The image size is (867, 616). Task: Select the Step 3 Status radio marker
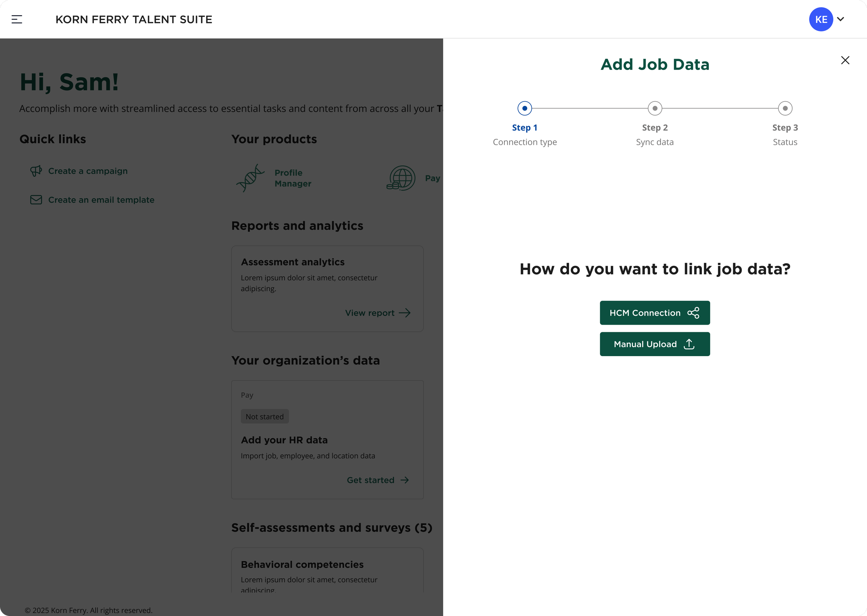tap(785, 108)
